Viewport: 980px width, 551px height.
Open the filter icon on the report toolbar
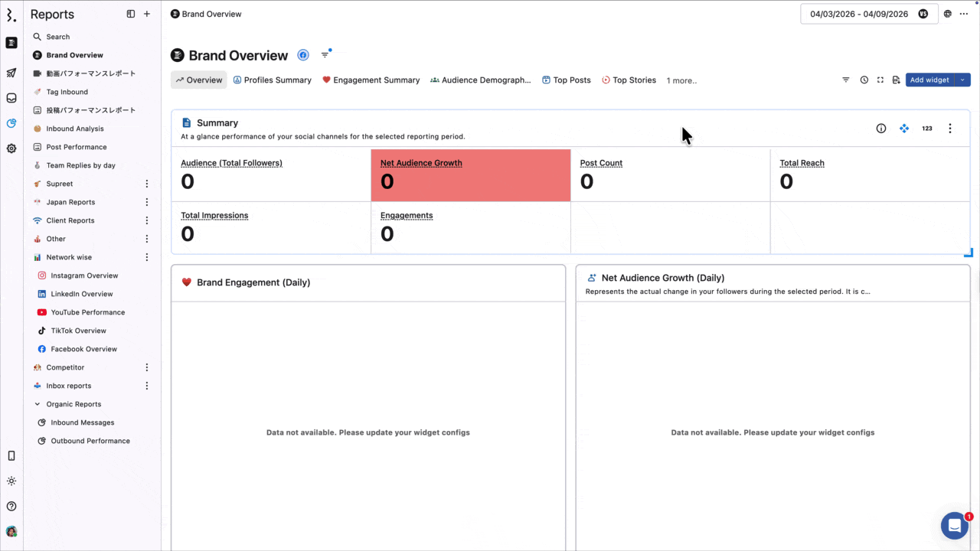coord(845,80)
